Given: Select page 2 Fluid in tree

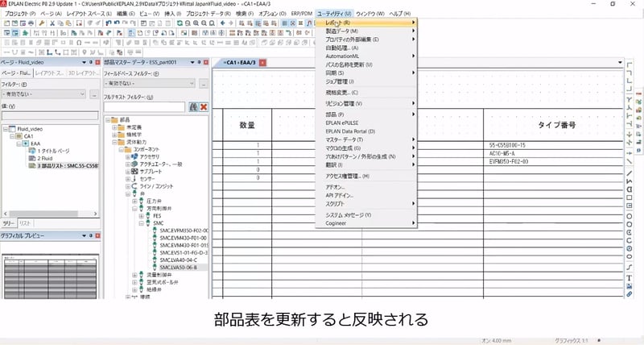Looking at the screenshot, I should tap(45, 158).
